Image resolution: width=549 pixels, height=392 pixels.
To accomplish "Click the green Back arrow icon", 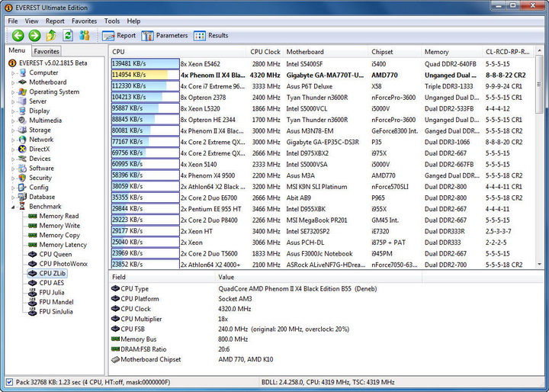I will click(x=18, y=35).
